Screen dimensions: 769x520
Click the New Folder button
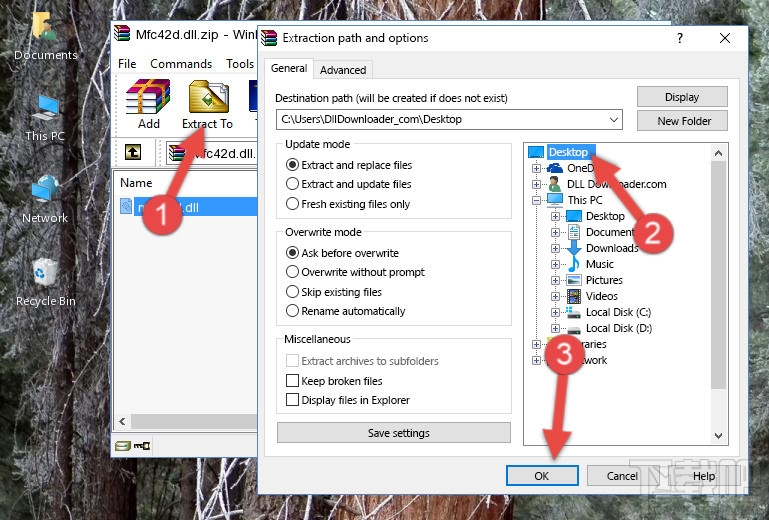point(682,121)
